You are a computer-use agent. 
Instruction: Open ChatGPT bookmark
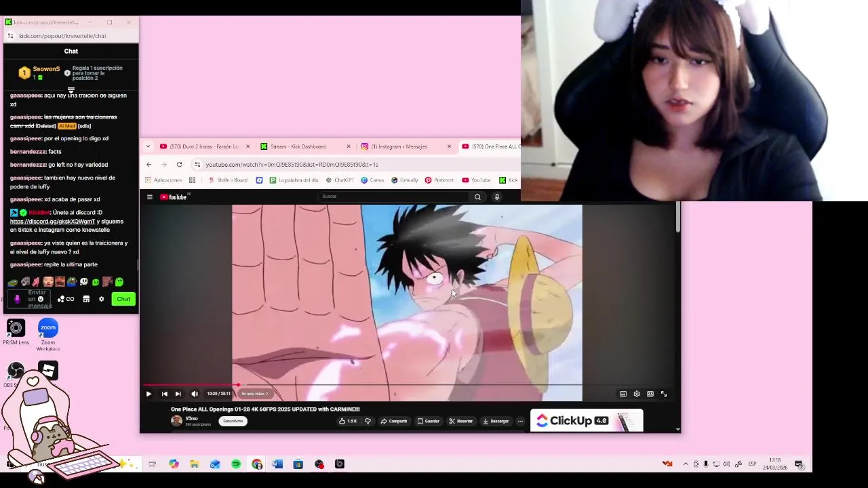[x=340, y=180]
